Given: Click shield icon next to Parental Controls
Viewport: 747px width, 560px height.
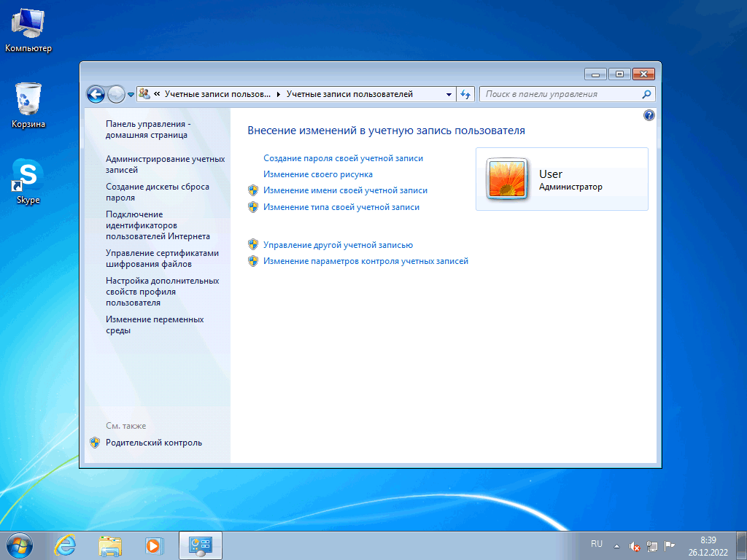Looking at the screenshot, I should tap(95, 443).
